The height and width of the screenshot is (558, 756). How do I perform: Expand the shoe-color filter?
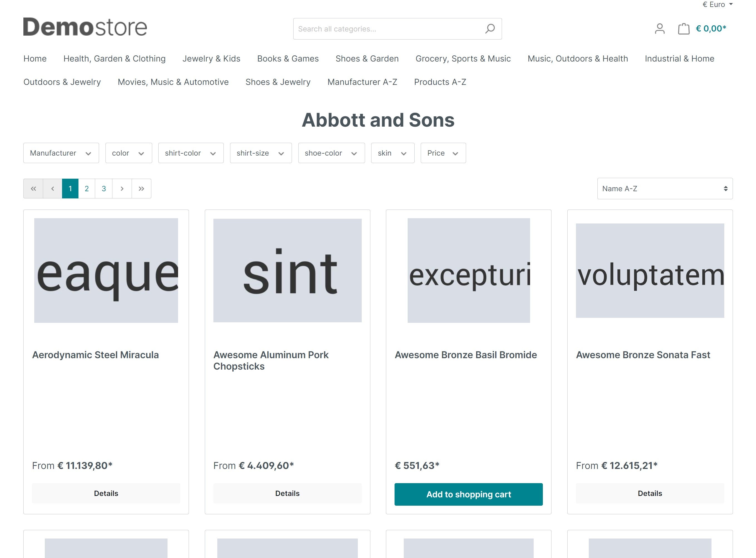pos(331,153)
